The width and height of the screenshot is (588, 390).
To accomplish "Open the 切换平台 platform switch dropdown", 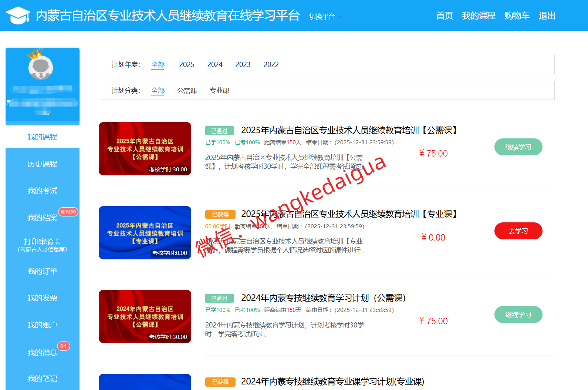I will click(x=326, y=16).
